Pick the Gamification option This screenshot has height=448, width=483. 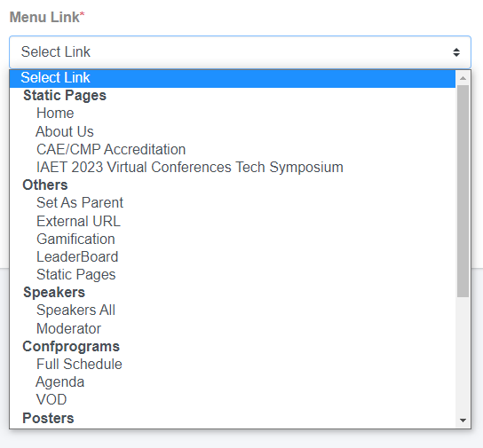click(x=233, y=239)
